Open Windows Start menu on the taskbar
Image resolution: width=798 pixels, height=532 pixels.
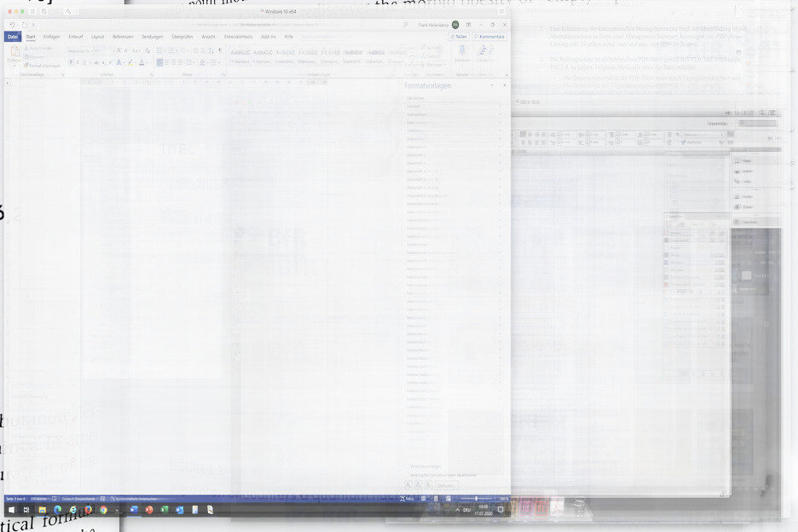point(11,510)
